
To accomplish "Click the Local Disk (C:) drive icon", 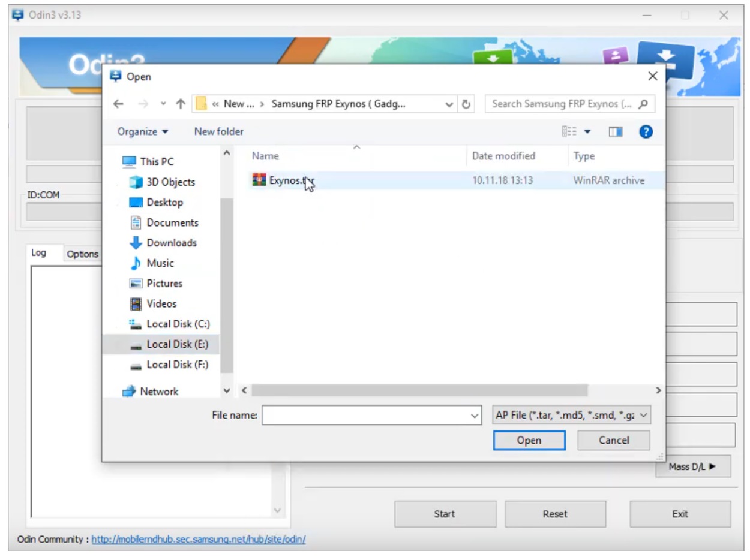I will [x=136, y=324].
